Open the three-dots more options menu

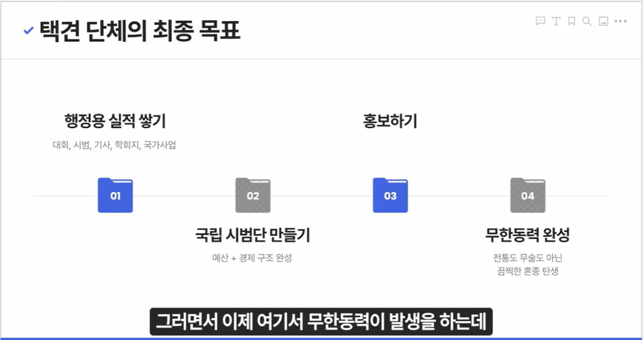tap(621, 21)
